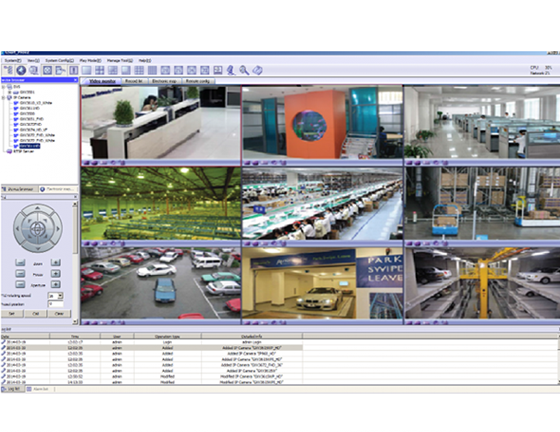Screen dimensions: 560x432
Task: Switch to the Alarm list tab
Action: click(x=40, y=389)
